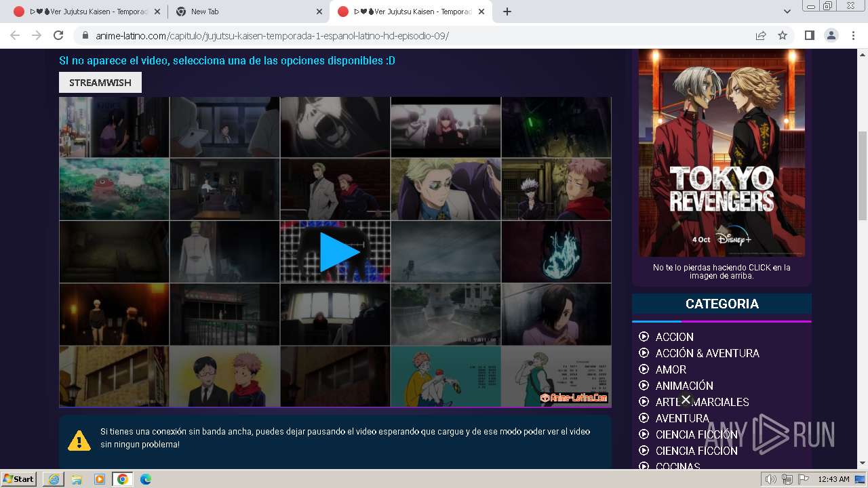Open the network status tray icon
This screenshot has width=868, height=488.
[x=787, y=479]
